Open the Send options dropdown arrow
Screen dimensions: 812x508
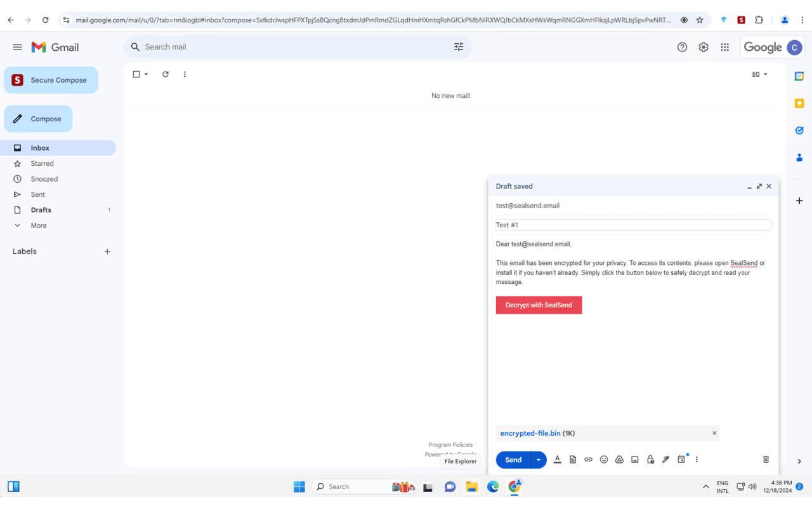[539, 459]
